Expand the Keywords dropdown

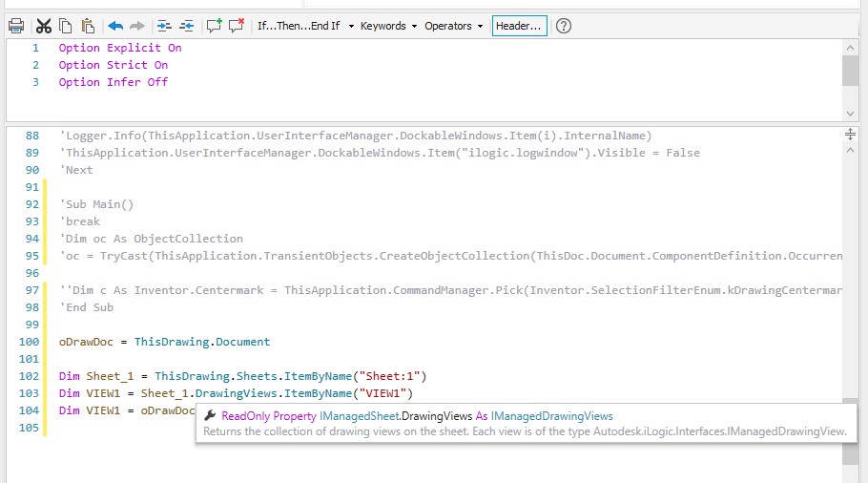(x=388, y=26)
